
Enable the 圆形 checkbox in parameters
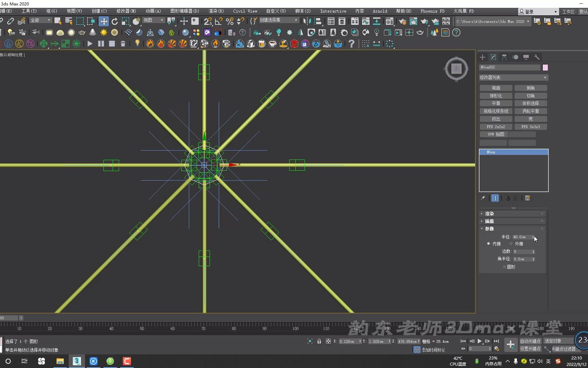tap(505, 267)
